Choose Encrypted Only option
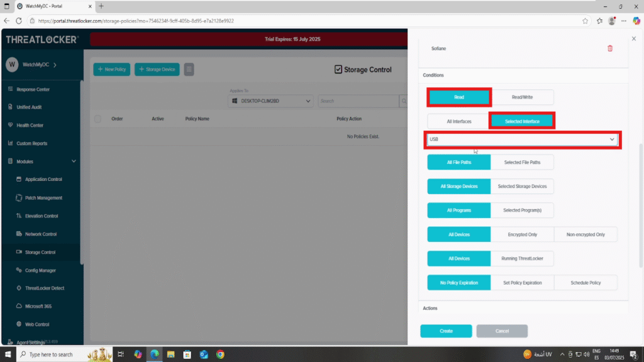This screenshot has width=644, height=362. point(522,235)
